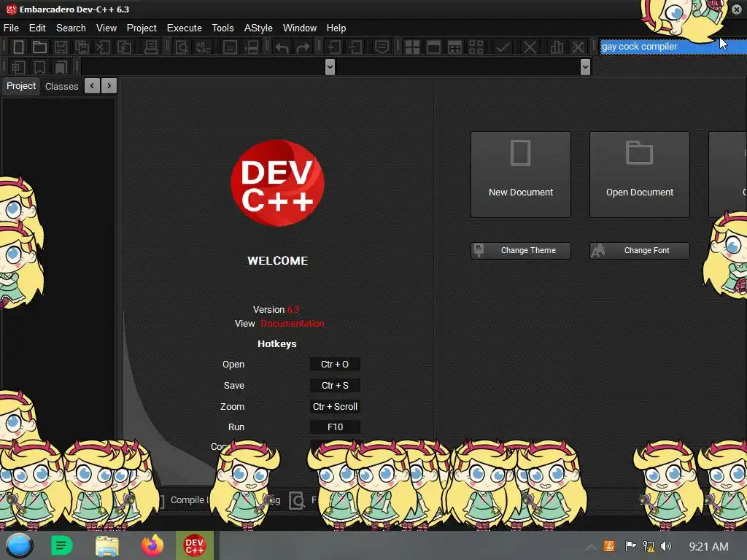Open the red Documentation link
Screen dimensions: 747x560
coord(292,323)
